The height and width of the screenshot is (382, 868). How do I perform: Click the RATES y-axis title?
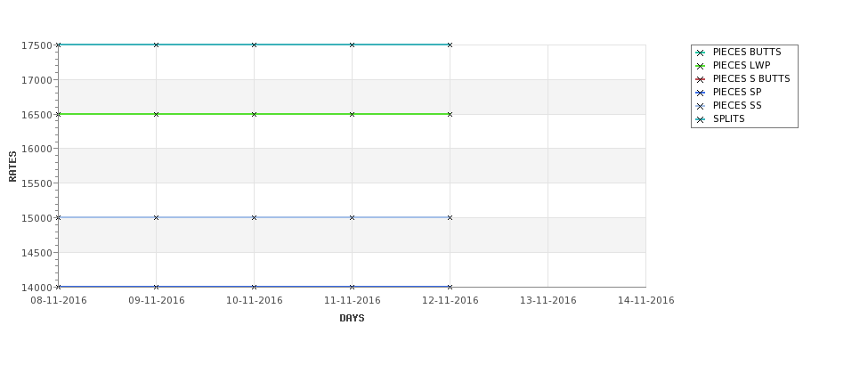(12, 167)
